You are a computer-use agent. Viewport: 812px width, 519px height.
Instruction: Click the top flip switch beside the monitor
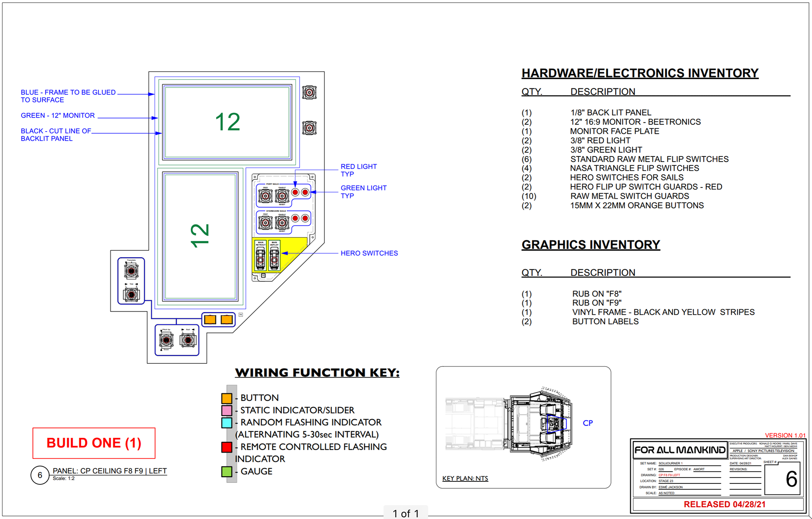309,92
